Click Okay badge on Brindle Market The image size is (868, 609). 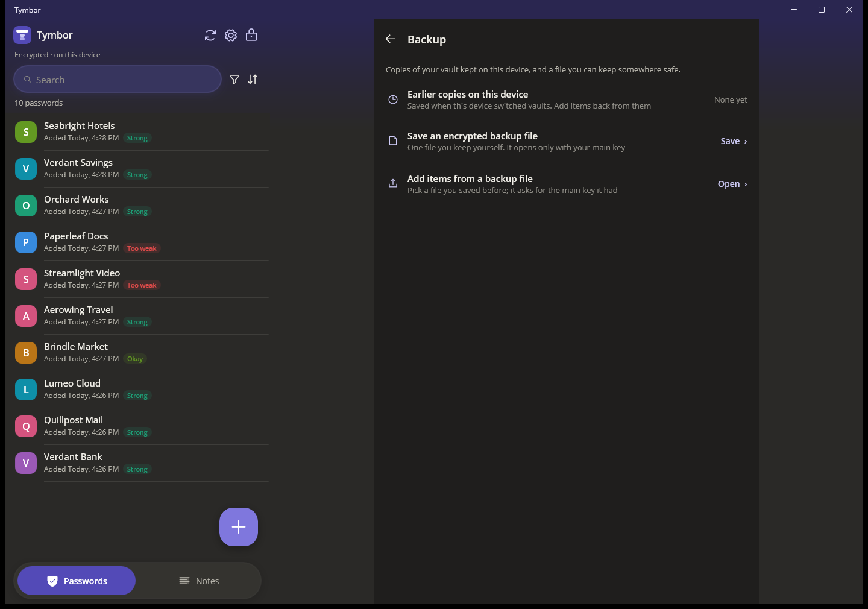tap(135, 359)
